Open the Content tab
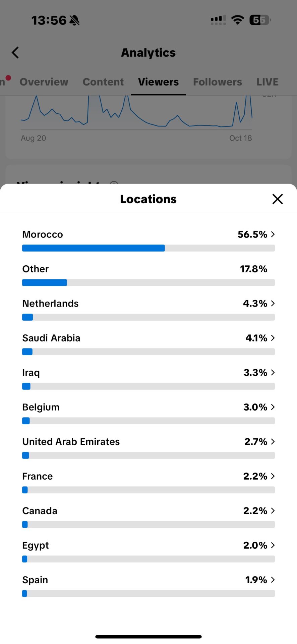The width and height of the screenshot is (297, 644). pos(103,82)
